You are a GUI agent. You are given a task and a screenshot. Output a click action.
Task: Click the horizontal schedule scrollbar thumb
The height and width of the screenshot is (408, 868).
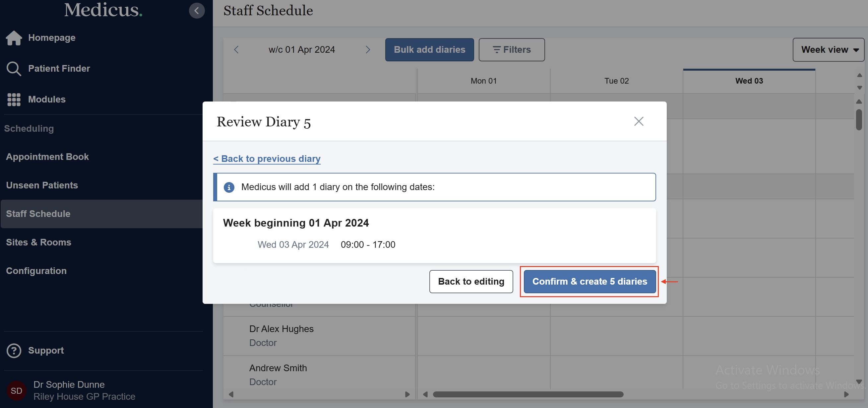(528, 394)
